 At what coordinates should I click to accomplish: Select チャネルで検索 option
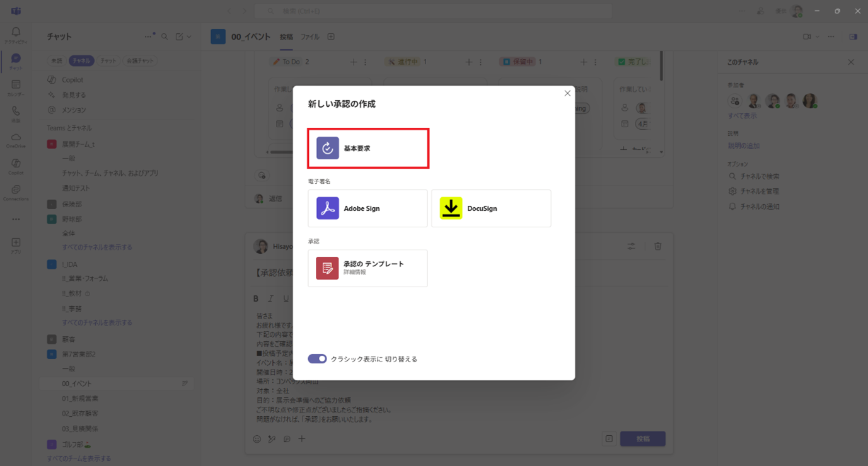[755, 176]
